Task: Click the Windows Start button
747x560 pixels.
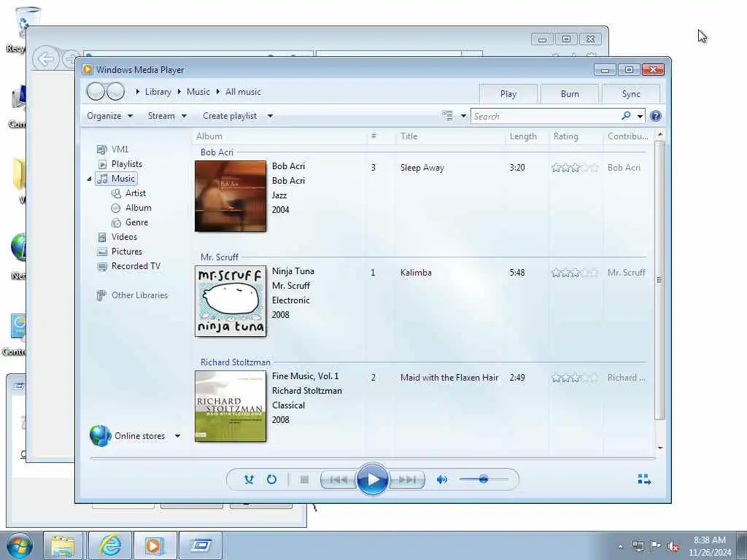Action: (20, 545)
